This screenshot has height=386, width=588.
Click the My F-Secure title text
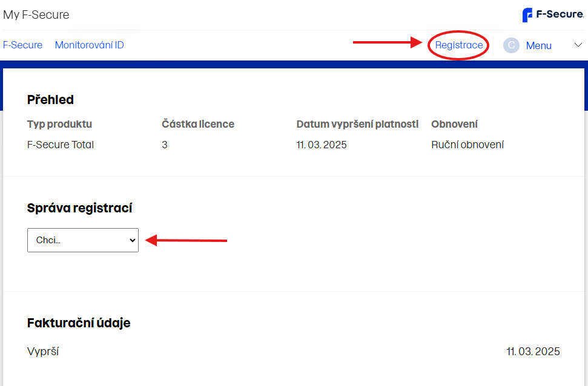pyautogui.click(x=36, y=15)
